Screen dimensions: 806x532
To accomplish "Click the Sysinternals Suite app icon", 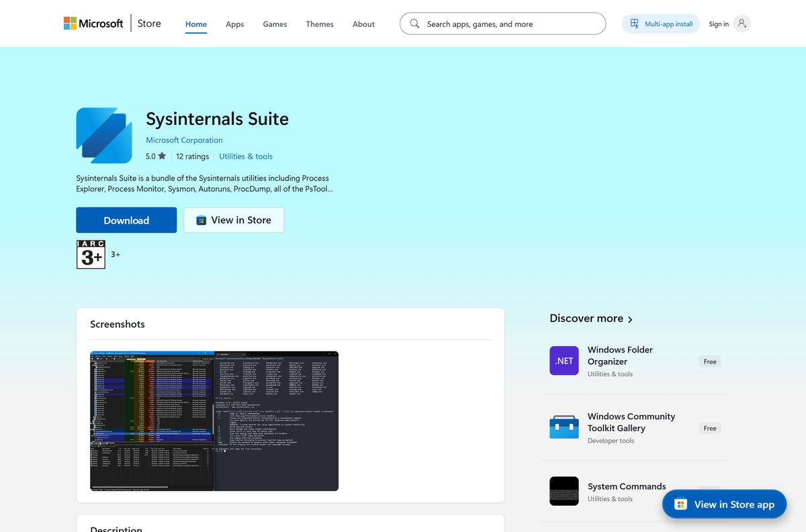I will tap(104, 136).
